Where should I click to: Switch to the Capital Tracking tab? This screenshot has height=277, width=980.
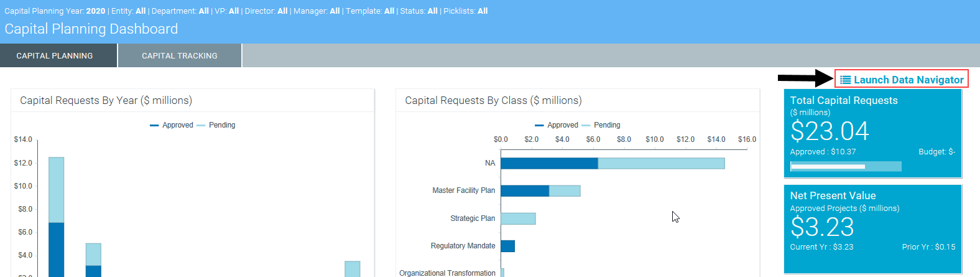click(x=180, y=55)
